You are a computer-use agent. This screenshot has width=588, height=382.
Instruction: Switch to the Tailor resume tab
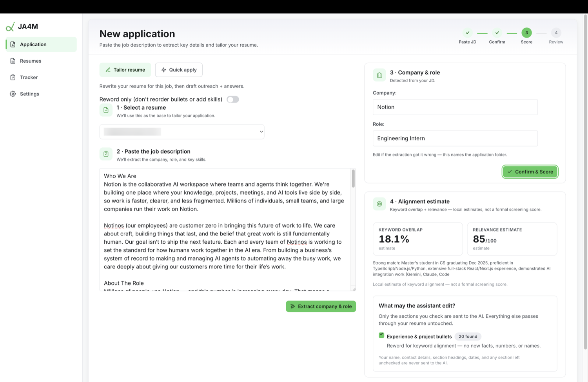coord(125,70)
